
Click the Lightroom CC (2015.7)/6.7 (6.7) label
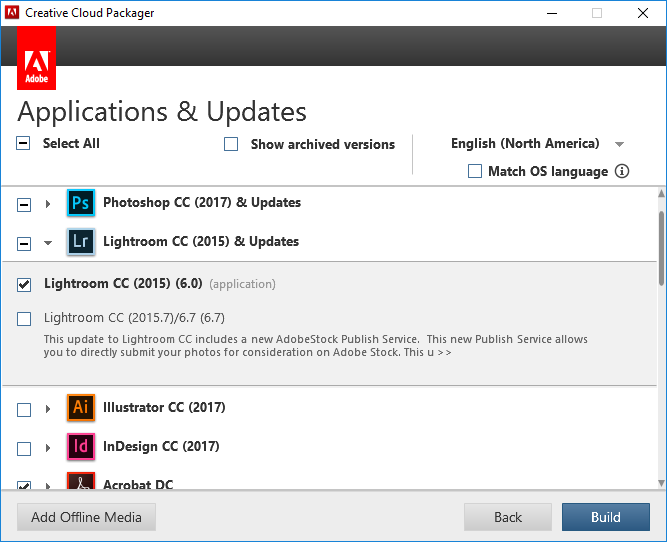(134, 318)
